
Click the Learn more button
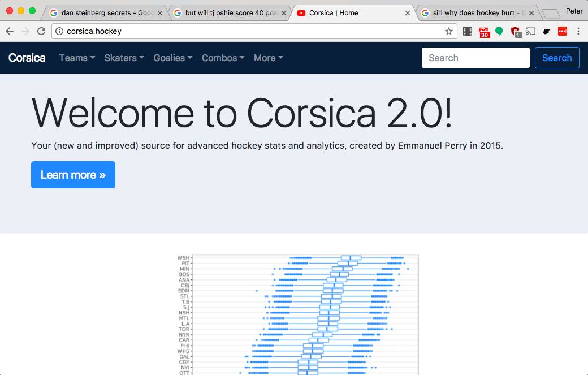pos(73,175)
